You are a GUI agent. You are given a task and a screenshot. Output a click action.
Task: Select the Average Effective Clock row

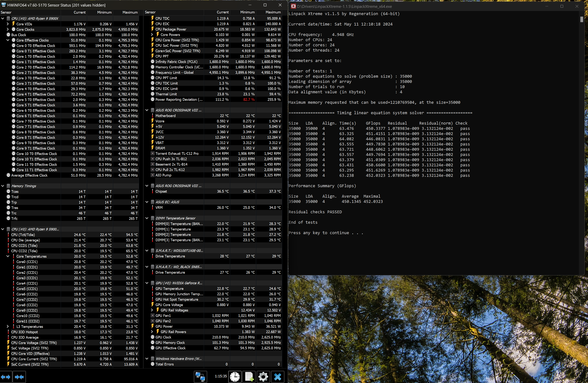(x=69, y=175)
